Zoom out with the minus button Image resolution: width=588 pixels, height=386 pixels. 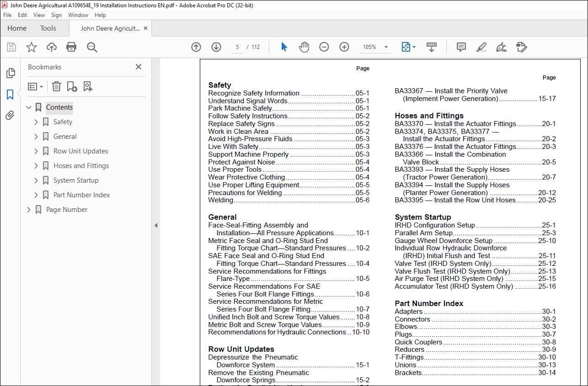pyautogui.click(x=324, y=47)
